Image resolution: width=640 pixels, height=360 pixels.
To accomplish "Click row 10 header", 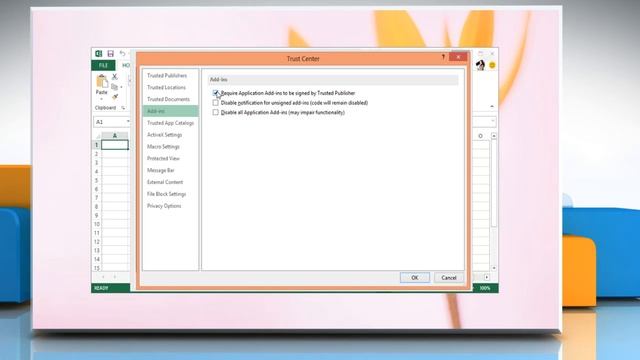I will click(96, 224).
